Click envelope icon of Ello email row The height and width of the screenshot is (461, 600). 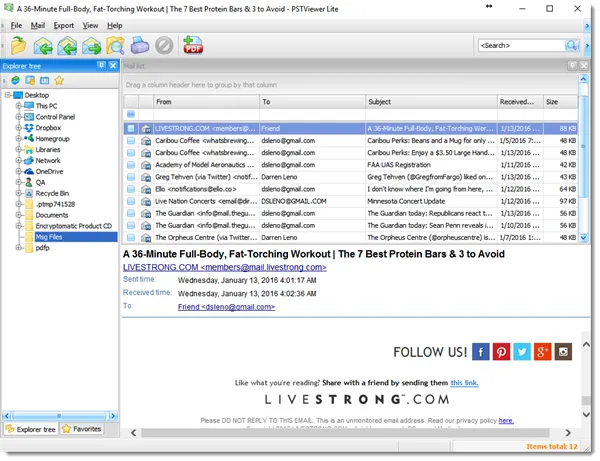coord(146,189)
